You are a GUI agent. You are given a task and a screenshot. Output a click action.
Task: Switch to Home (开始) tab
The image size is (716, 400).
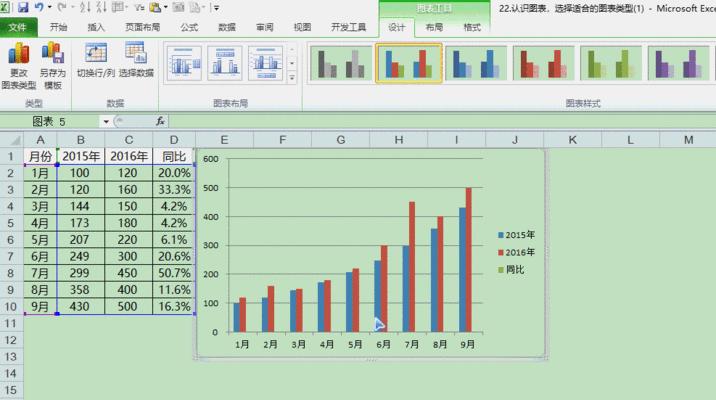pos(58,27)
